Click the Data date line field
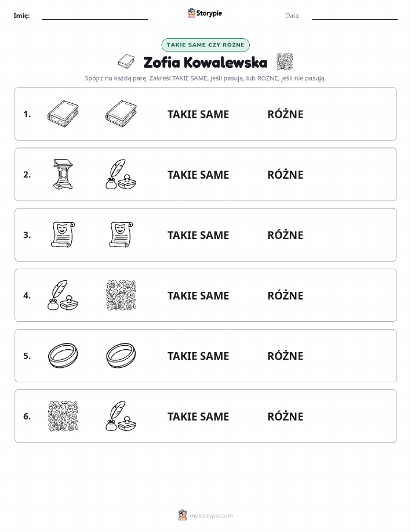The width and height of the screenshot is (411, 532). [355, 16]
